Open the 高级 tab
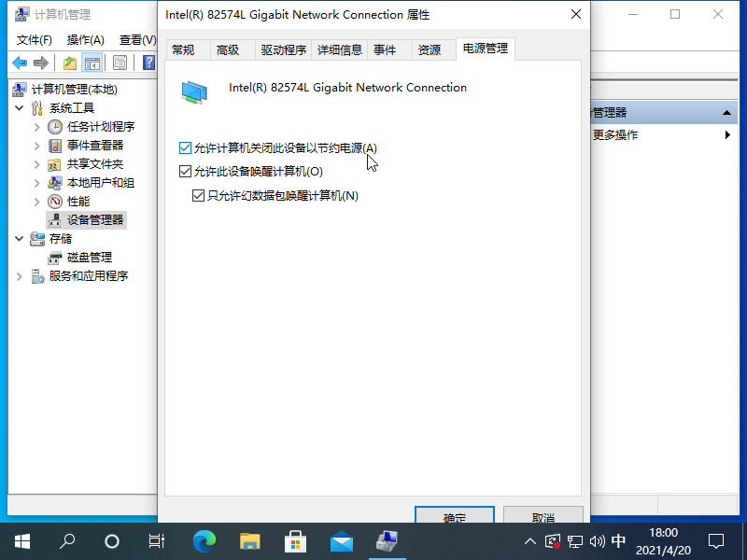The height and width of the screenshot is (560, 747). click(x=228, y=50)
